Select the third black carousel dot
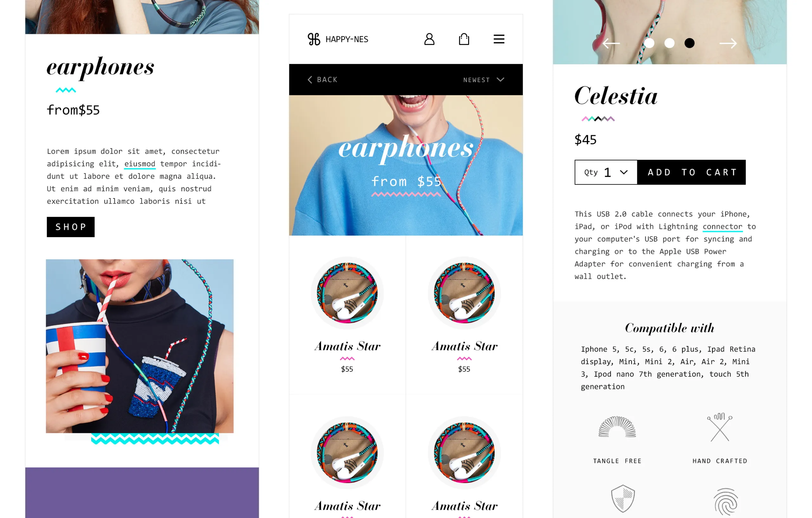This screenshot has height=518, width=812. (x=690, y=43)
